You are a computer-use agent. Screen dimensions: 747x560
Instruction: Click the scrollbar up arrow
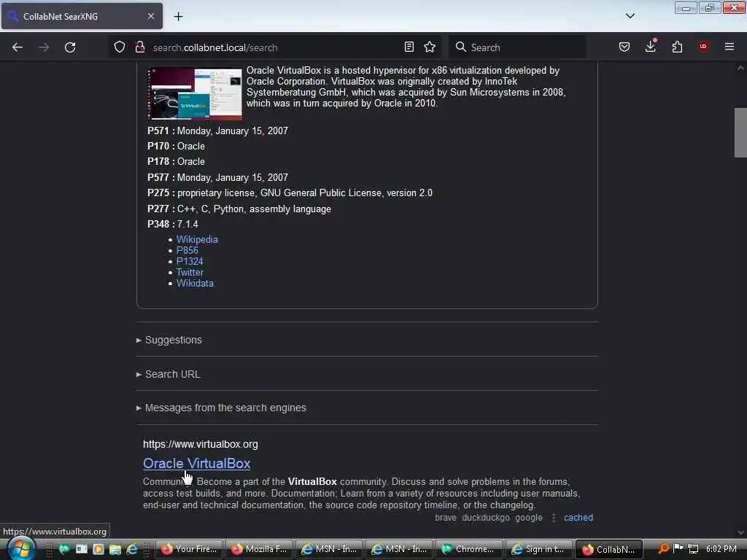(740, 68)
